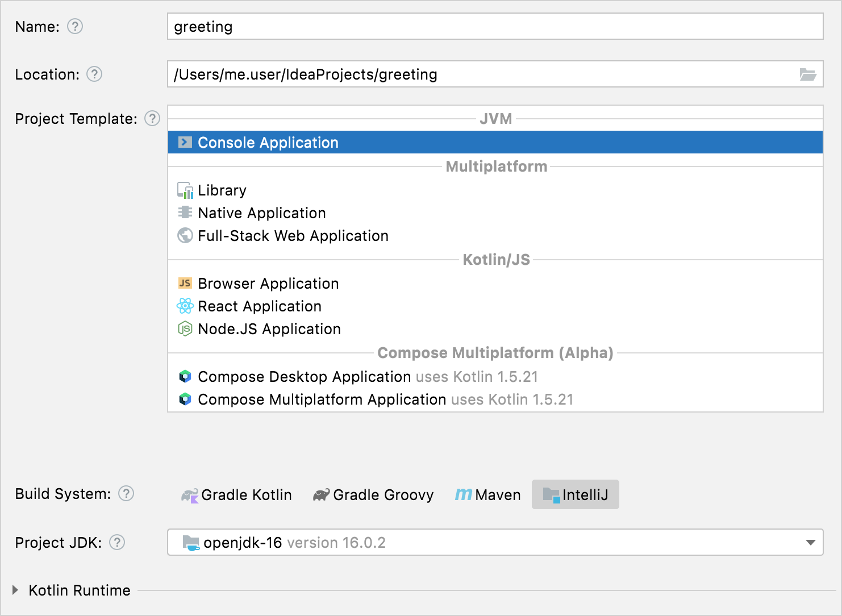Select Browser Application template
The width and height of the screenshot is (842, 616).
pos(495,283)
